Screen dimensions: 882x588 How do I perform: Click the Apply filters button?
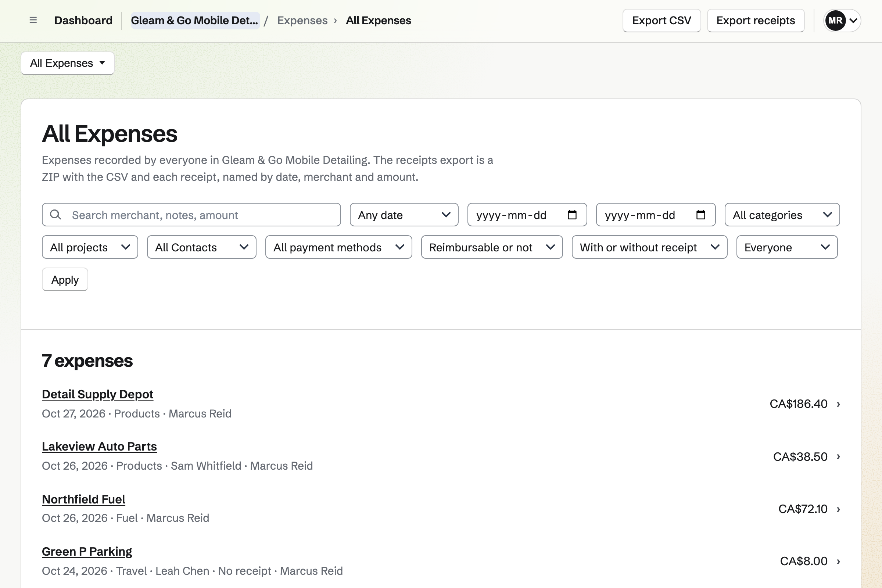[65, 279]
